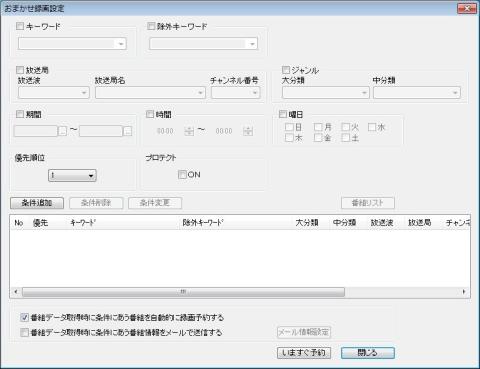Image resolution: width=480 pixels, height=369 pixels.
Task: Check the 金 day checkbox
Action: point(318,138)
